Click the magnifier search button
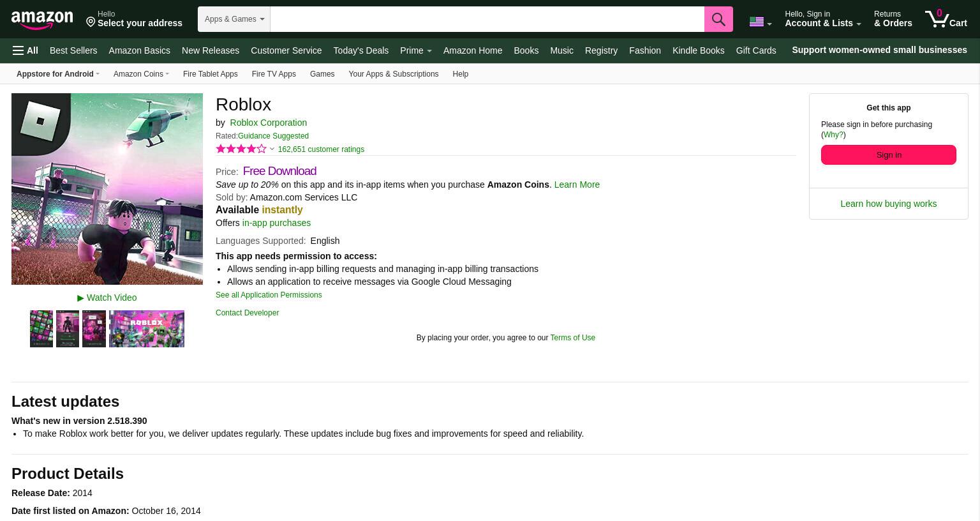The width and height of the screenshot is (980, 521). pos(718,19)
